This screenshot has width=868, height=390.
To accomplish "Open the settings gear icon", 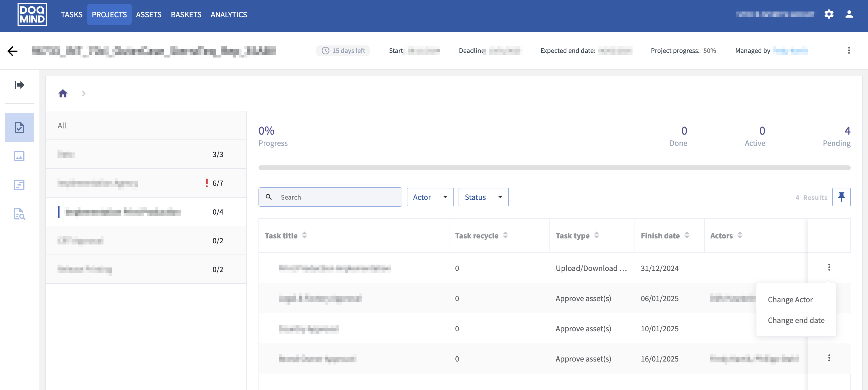I will click(829, 14).
